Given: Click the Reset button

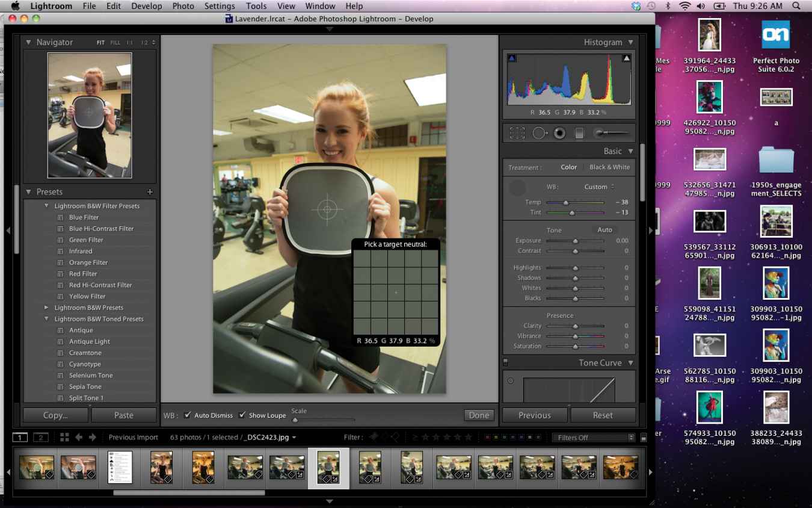Looking at the screenshot, I should (603, 415).
